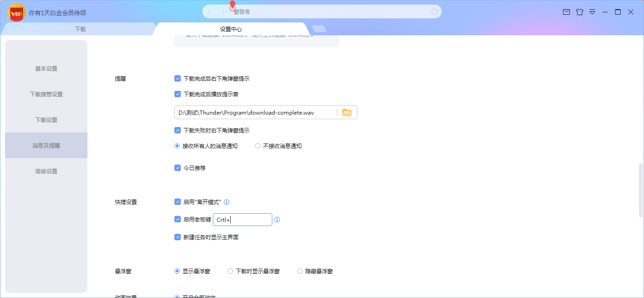Screen dimensions: 644x298
Task: Toggle the 今日推荐 checkbox
Action: coord(178,168)
